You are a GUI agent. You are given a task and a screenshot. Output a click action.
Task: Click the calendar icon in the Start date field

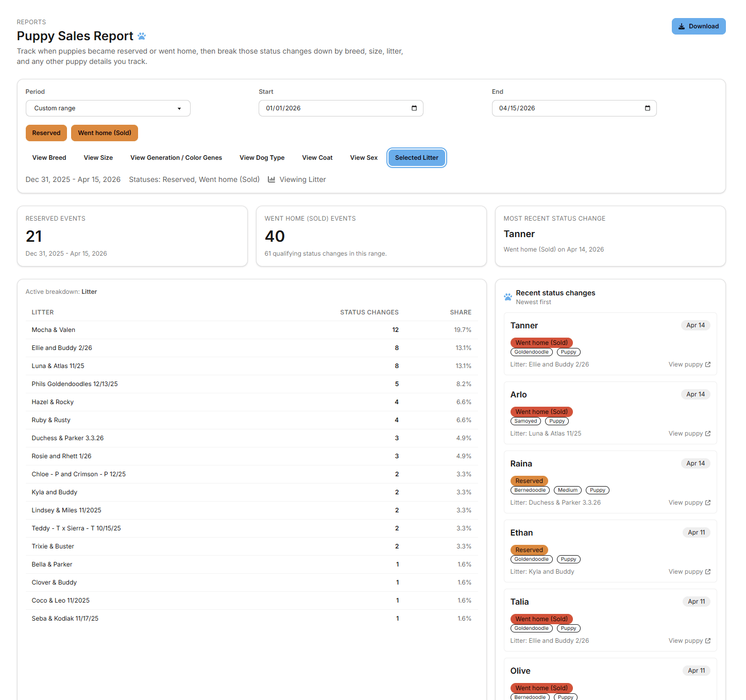point(414,108)
